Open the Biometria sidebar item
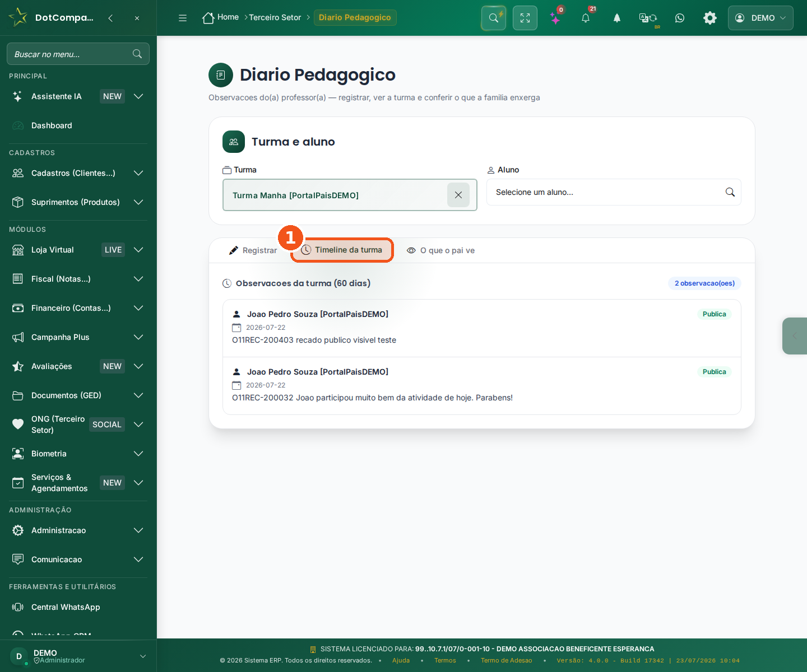The height and width of the screenshot is (672, 807). pyautogui.click(x=78, y=454)
